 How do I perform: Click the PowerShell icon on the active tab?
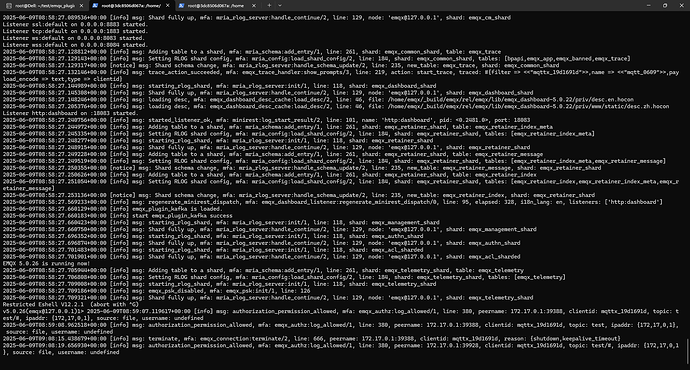[x=95, y=6]
